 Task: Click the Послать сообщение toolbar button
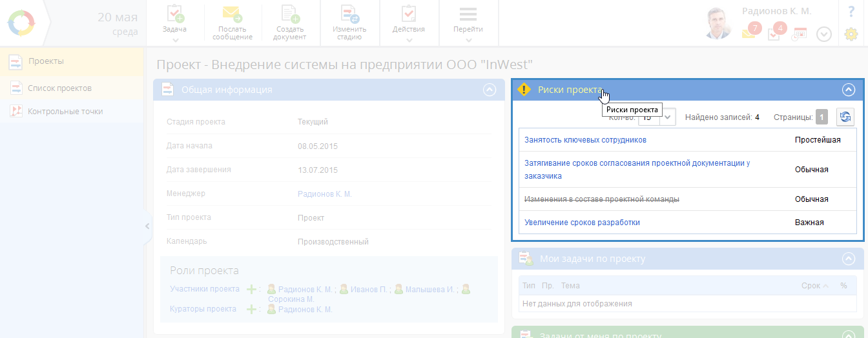(x=232, y=23)
